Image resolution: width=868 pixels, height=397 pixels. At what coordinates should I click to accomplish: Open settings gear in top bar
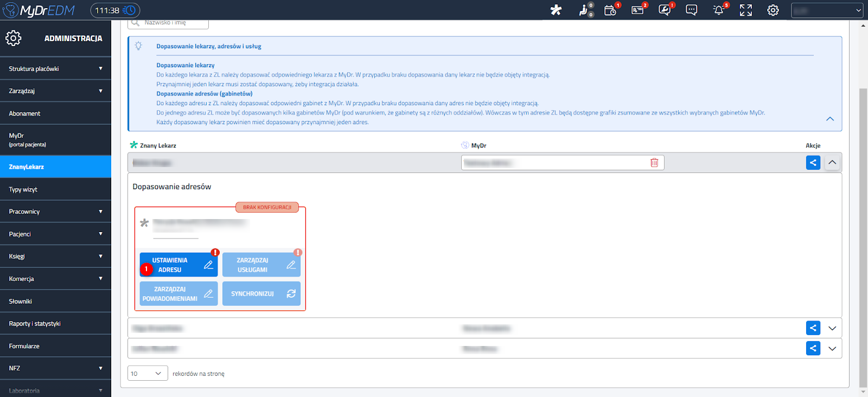click(x=773, y=10)
